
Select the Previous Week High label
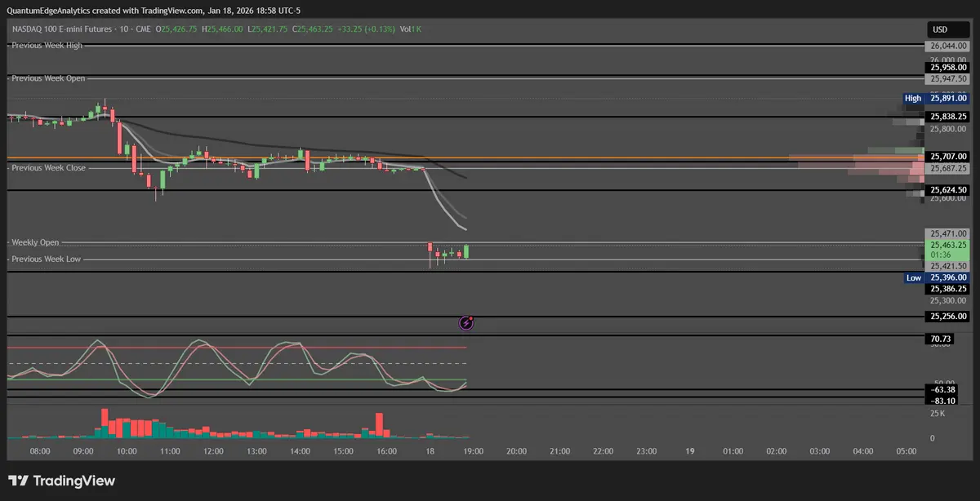(47, 46)
